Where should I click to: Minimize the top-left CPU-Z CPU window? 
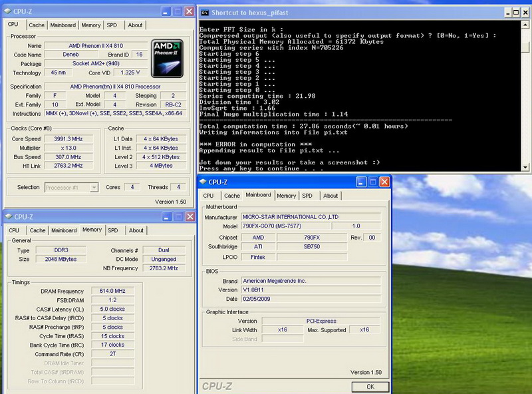tap(166, 11)
